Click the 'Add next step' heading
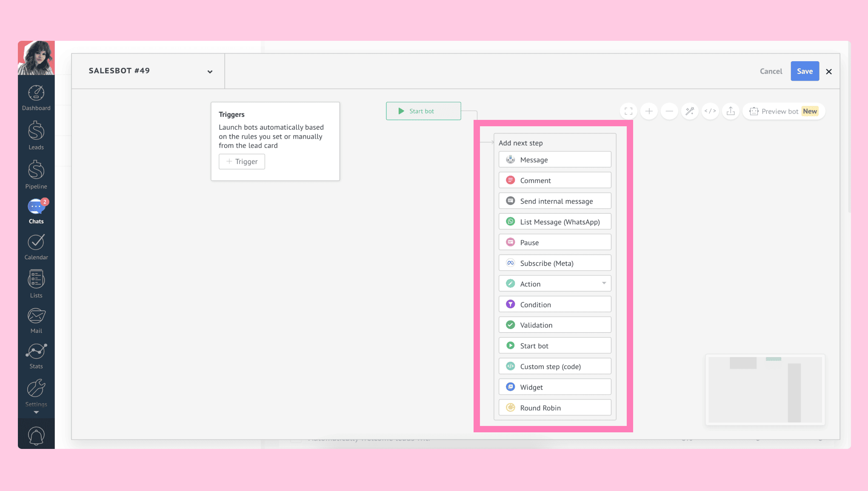Viewport: 868px width, 491px height. coord(520,143)
